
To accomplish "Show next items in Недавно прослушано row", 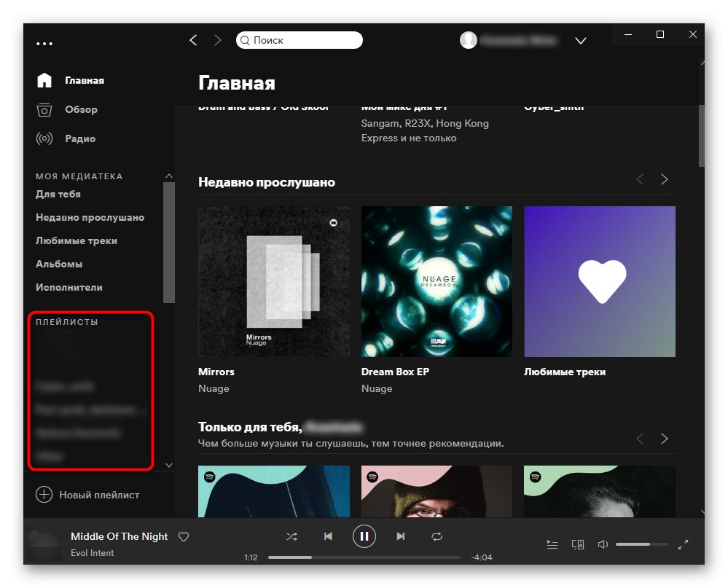I will (665, 179).
